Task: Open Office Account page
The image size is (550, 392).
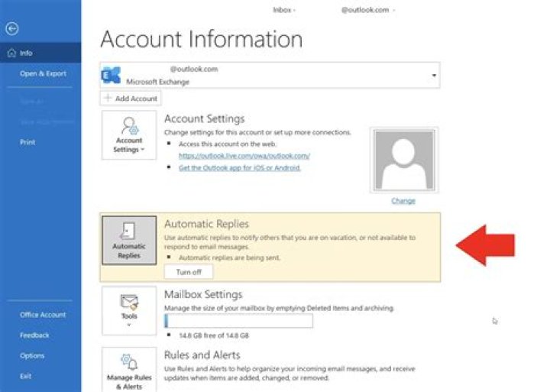Action: pos(43,315)
